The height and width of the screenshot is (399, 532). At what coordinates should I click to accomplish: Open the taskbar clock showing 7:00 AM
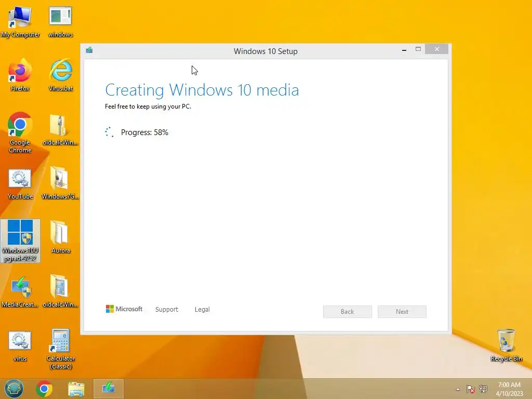click(x=509, y=389)
